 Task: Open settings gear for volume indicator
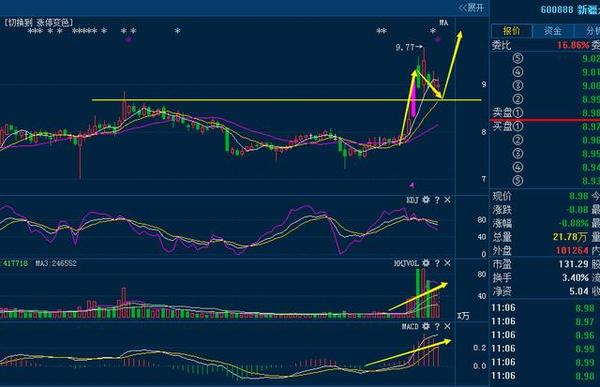(426, 263)
